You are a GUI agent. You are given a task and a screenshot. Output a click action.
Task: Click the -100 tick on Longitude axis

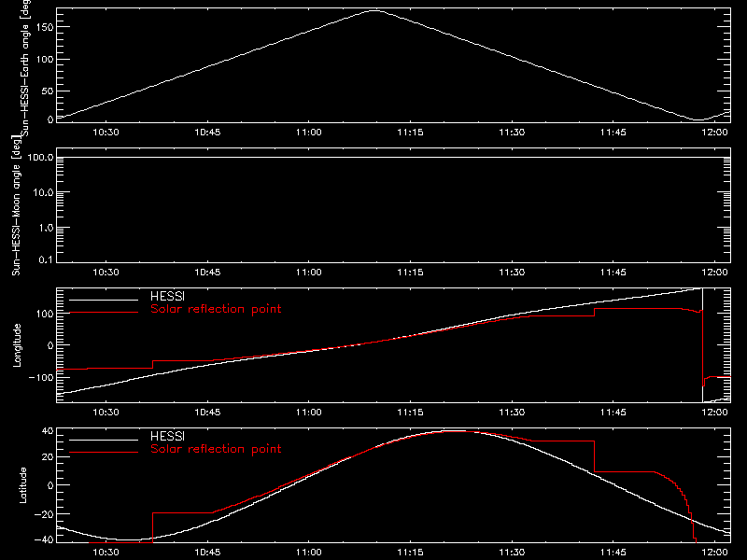(40, 377)
